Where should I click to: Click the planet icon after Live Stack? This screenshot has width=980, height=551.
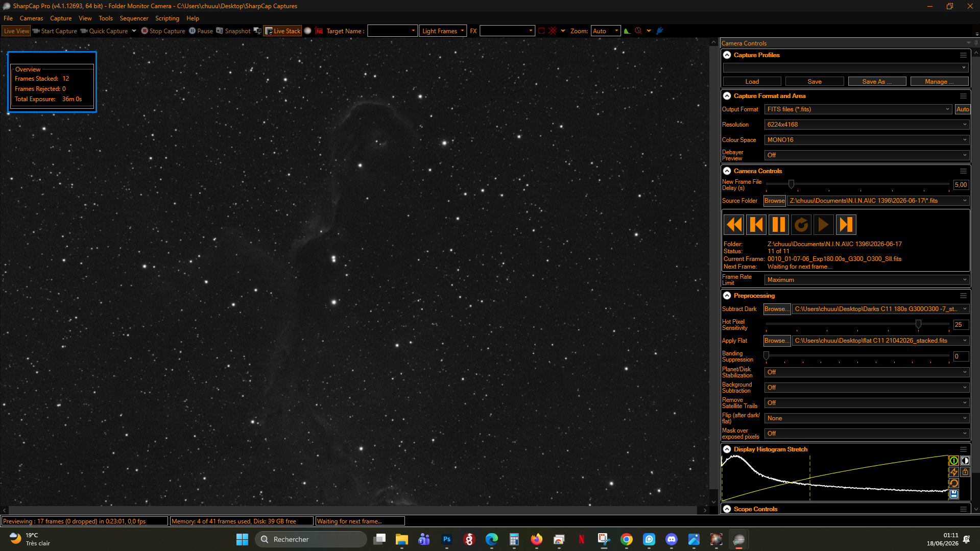point(307,31)
